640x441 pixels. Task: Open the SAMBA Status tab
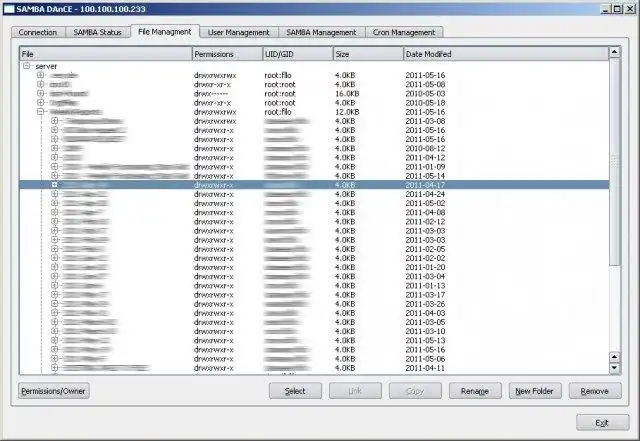coord(98,32)
